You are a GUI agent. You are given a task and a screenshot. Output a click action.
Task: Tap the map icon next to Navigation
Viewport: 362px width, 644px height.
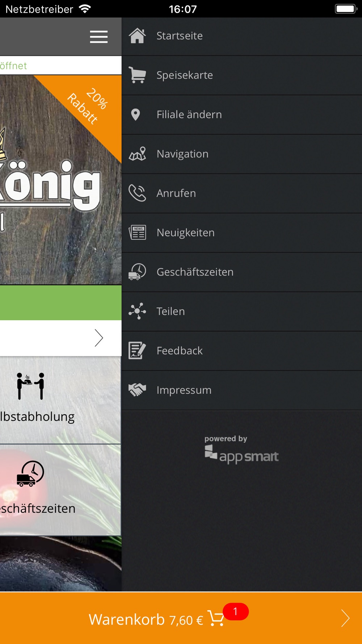[x=137, y=154]
